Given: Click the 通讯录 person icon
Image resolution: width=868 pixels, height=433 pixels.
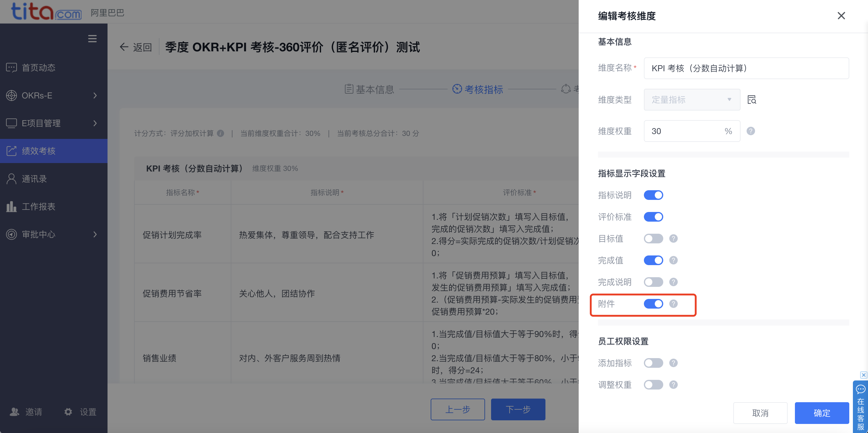Looking at the screenshot, I should coord(11,179).
